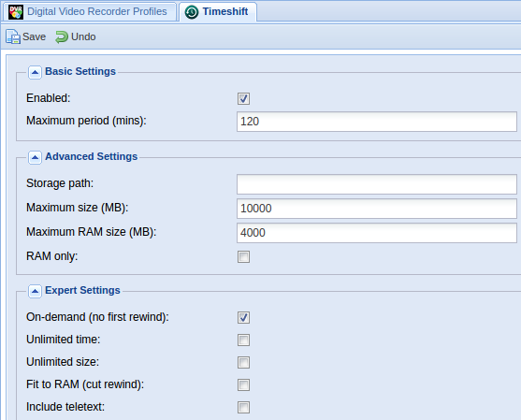This screenshot has width=521, height=420.
Task: Collapse the Advanced Settings section
Action: click(35, 157)
